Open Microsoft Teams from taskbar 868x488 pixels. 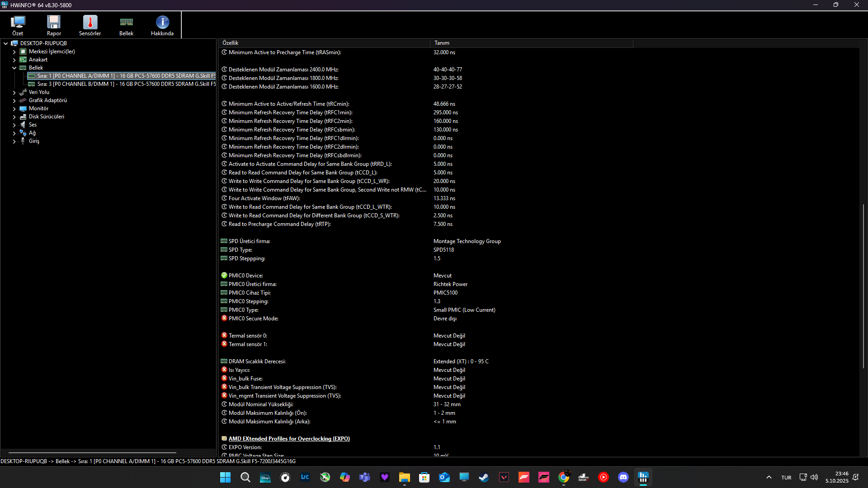(x=365, y=477)
